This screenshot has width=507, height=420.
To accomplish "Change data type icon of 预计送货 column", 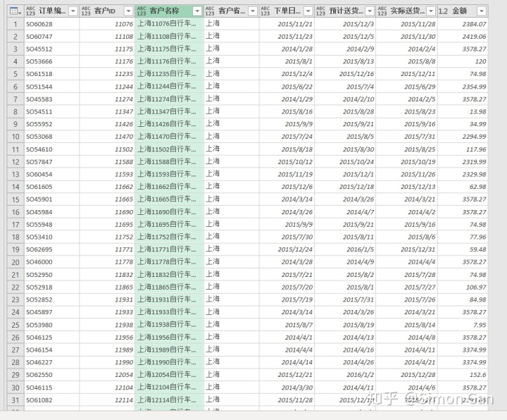I will 320,11.
